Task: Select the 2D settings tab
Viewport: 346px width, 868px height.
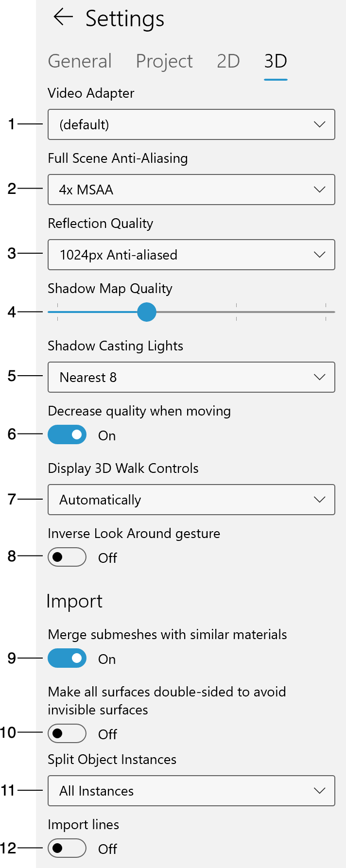Action: (228, 61)
